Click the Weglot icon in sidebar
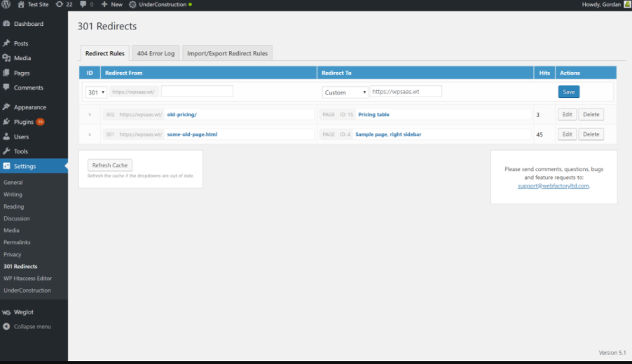 click(6, 312)
